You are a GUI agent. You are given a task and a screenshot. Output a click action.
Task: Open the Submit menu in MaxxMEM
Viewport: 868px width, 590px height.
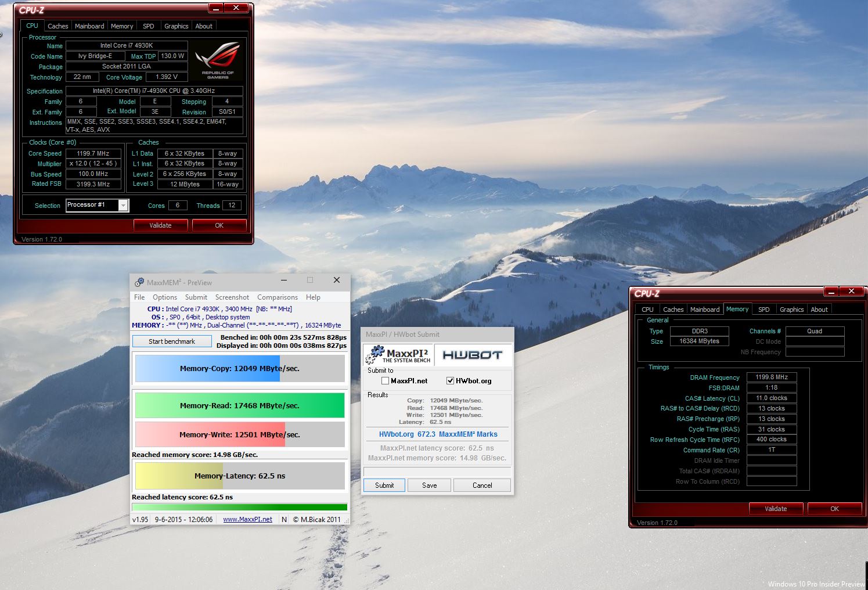(x=196, y=297)
